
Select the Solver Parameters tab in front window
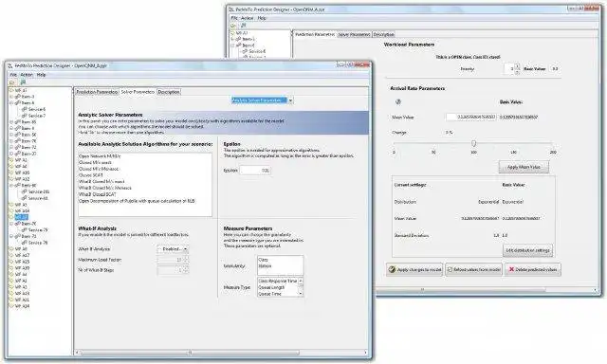click(x=138, y=92)
